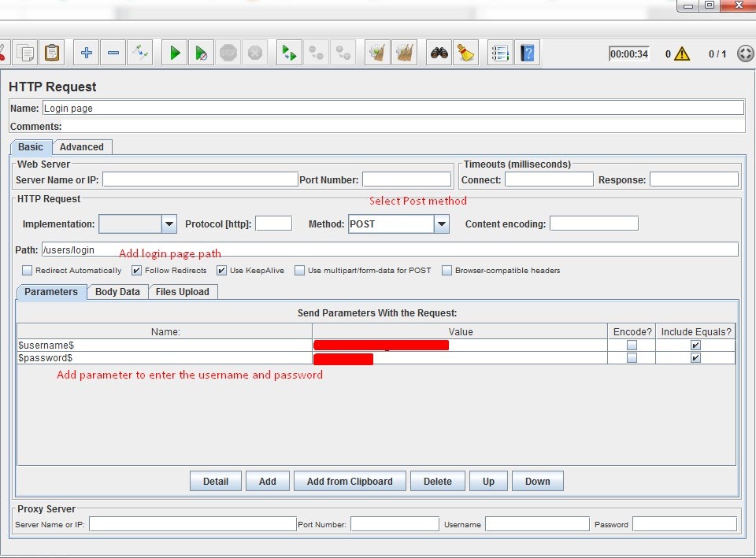Click Reset Search yellow brush icon
Image resolution: width=756 pixels, height=558 pixels.
pyautogui.click(x=465, y=53)
